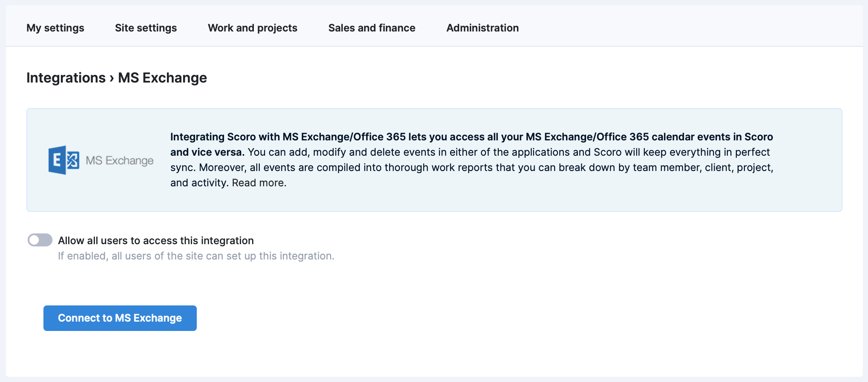
Task: Enable the allow all users toggle switch
Action: 40,240
